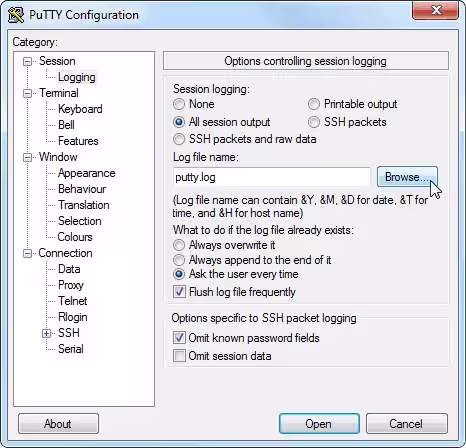Open Behaviour settings
The height and width of the screenshot is (448, 466).
pos(82,189)
